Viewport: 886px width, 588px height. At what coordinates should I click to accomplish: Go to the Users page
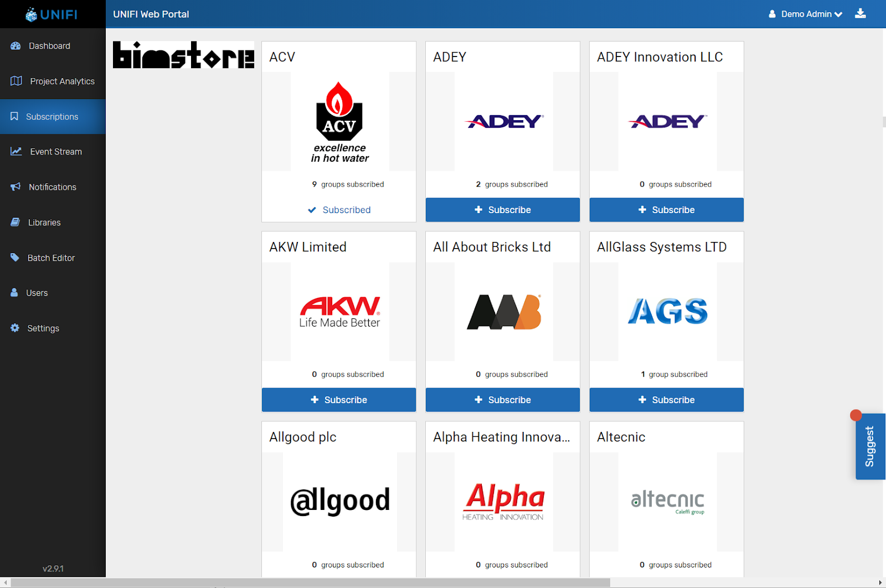point(53,292)
